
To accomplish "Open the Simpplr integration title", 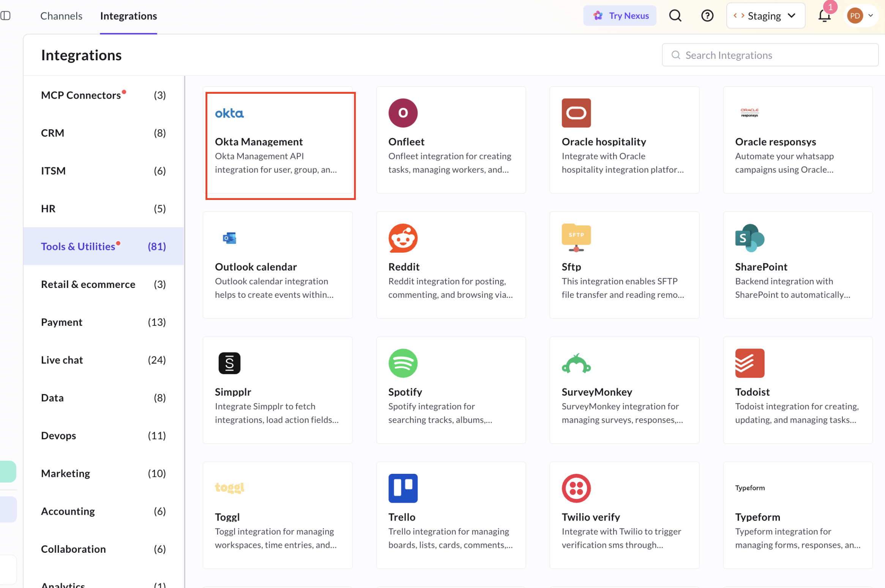I will click(x=233, y=392).
